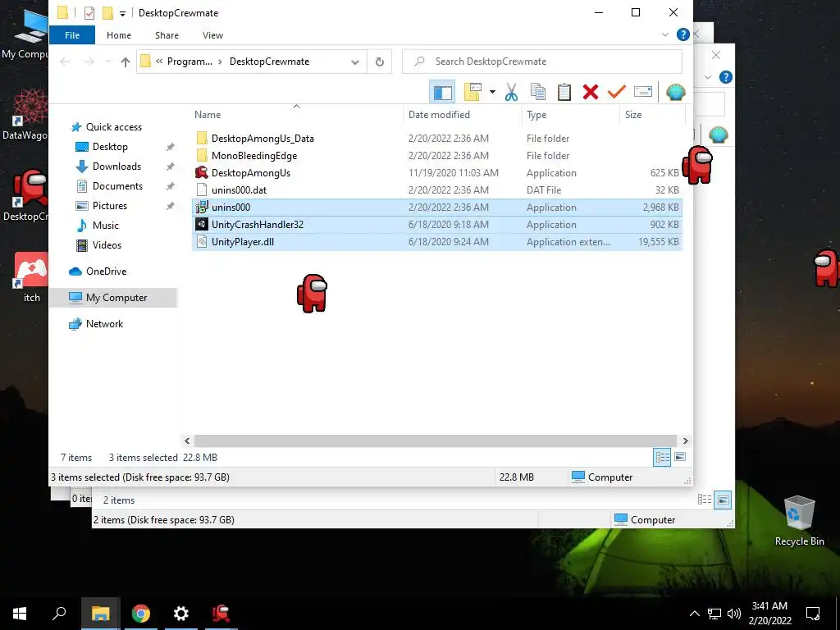
Task: Open Classic Shell settings shell icon in front window
Action: tap(676, 92)
